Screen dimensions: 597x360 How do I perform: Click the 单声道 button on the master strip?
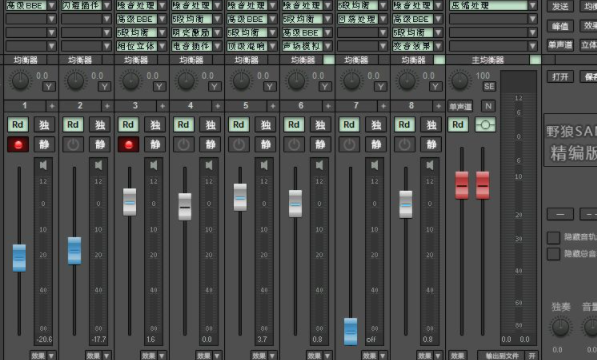pyautogui.click(x=460, y=107)
